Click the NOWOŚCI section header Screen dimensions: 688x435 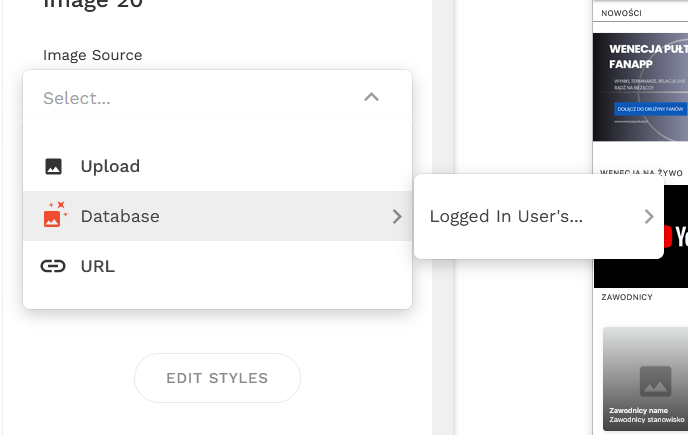[x=621, y=13]
